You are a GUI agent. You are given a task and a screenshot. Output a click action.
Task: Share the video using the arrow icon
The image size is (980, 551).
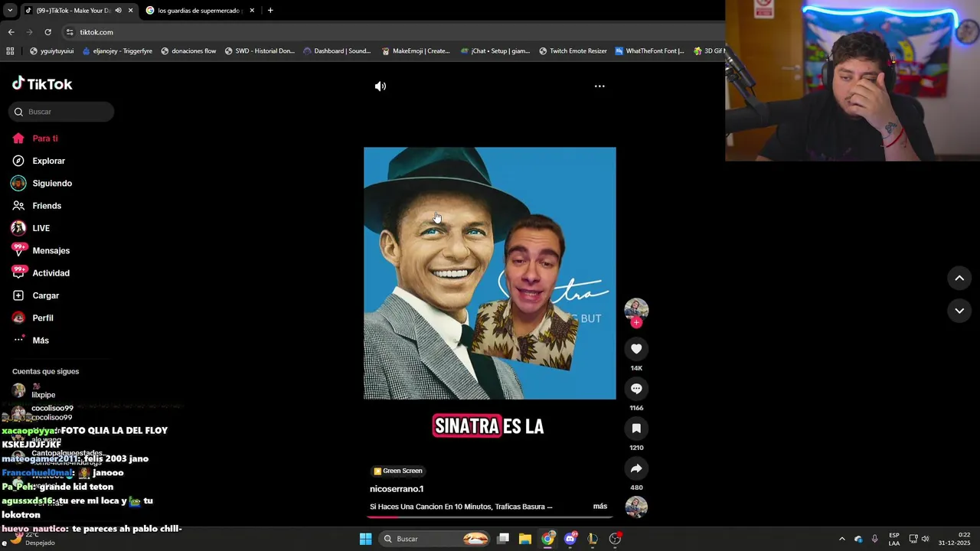tap(636, 468)
